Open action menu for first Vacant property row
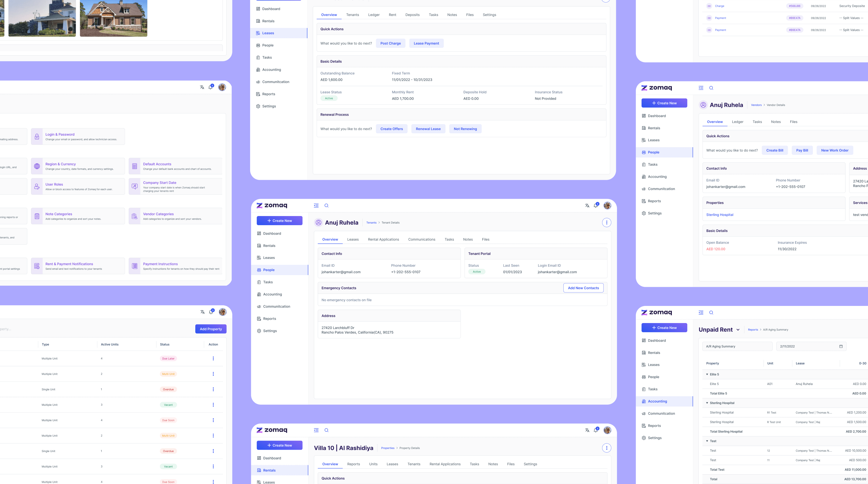868x484 pixels. 213,405
